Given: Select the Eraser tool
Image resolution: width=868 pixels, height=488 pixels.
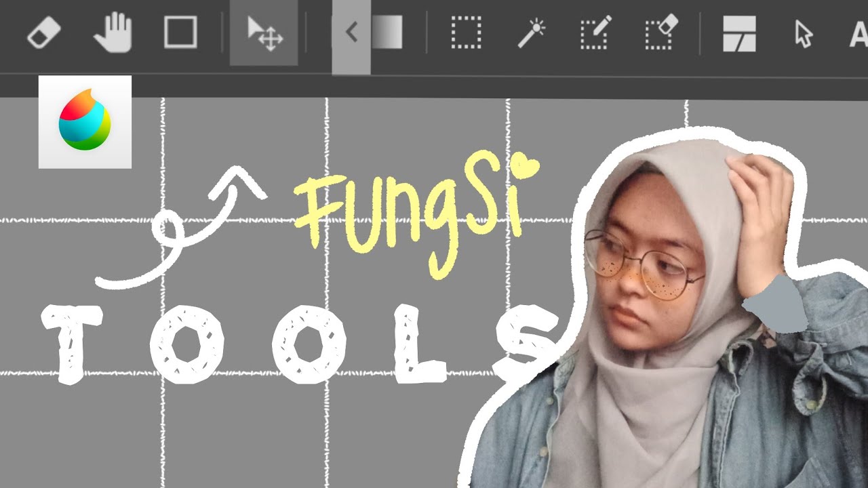Looking at the screenshot, I should (44, 33).
